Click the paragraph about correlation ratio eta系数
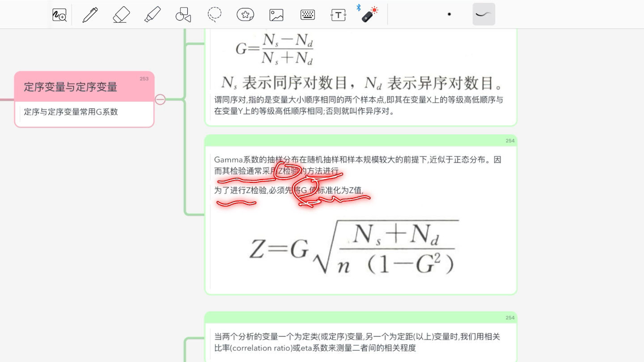Image resolution: width=644 pixels, height=362 pixels. click(357, 342)
